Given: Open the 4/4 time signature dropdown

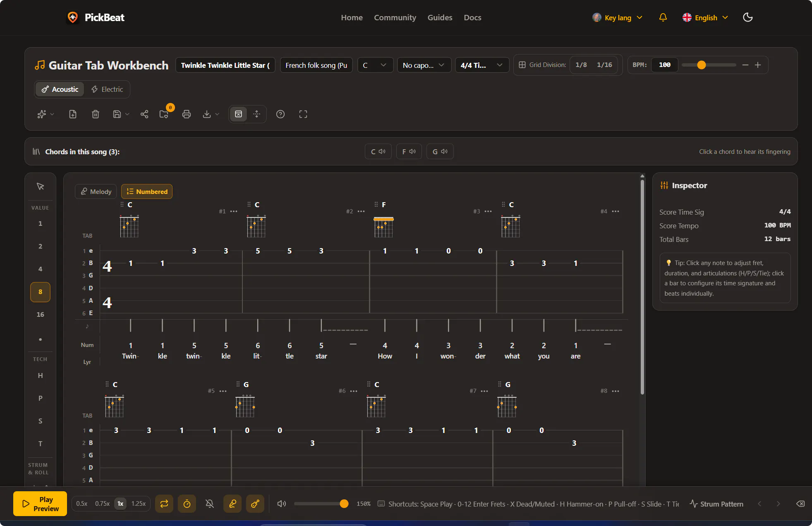Looking at the screenshot, I should (x=482, y=65).
